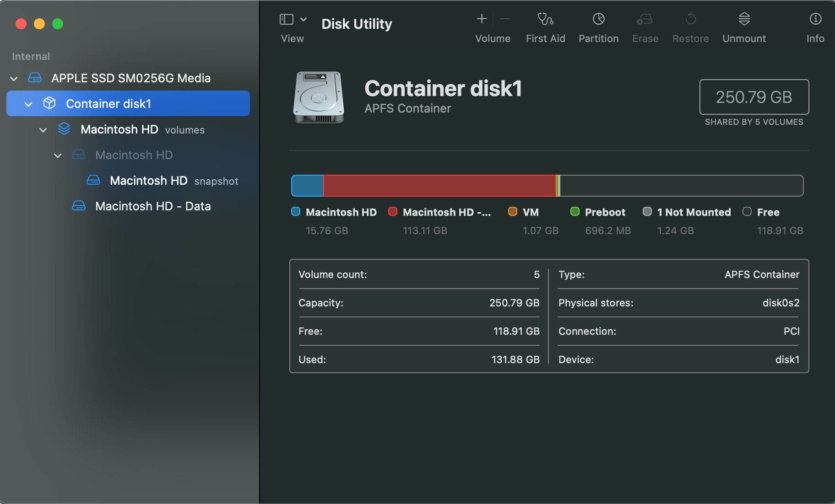Viewport: 835px width, 504px height.
Task: Click the Unmount eject icon
Action: tap(744, 19)
